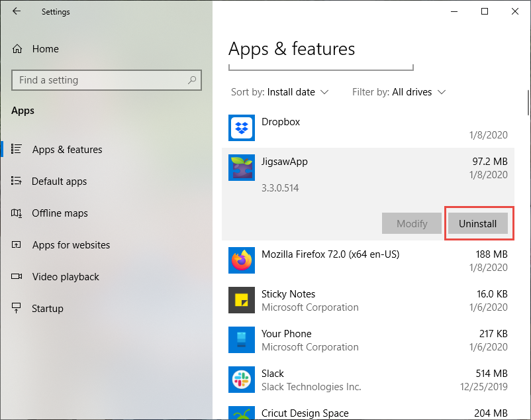Switch to Video playback settings
Image resolution: width=531 pixels, height=420 pixels.
point(66,277)
